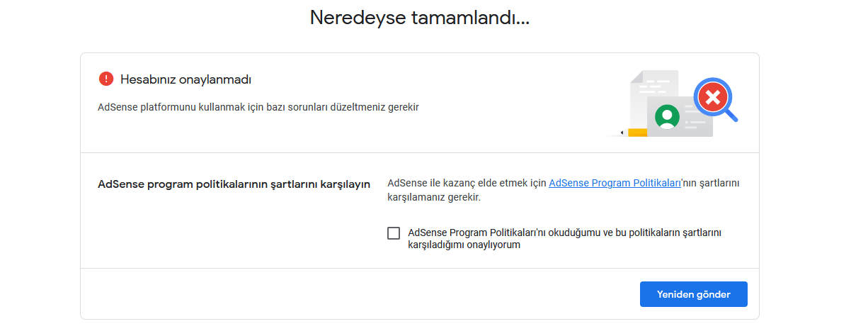Click the small black triangle beside yellow folder

click(x=622, y=133)
